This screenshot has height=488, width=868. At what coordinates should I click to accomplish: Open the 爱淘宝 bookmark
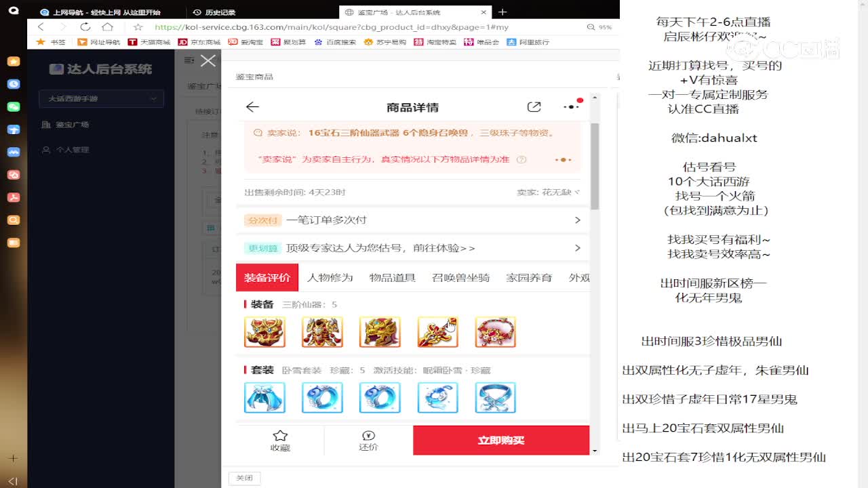click(x=245, y=42)
